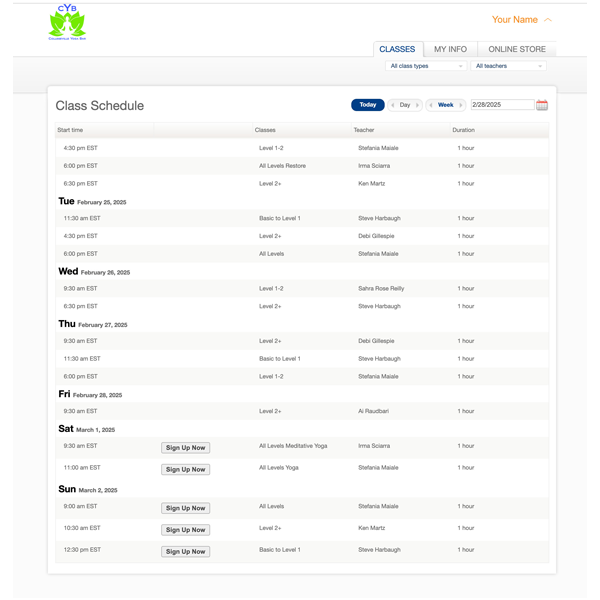The width and height of the screenshot is (600, 600).
Task: Sign up for Saturday All Levels Yoga
Action: [185, 469]
